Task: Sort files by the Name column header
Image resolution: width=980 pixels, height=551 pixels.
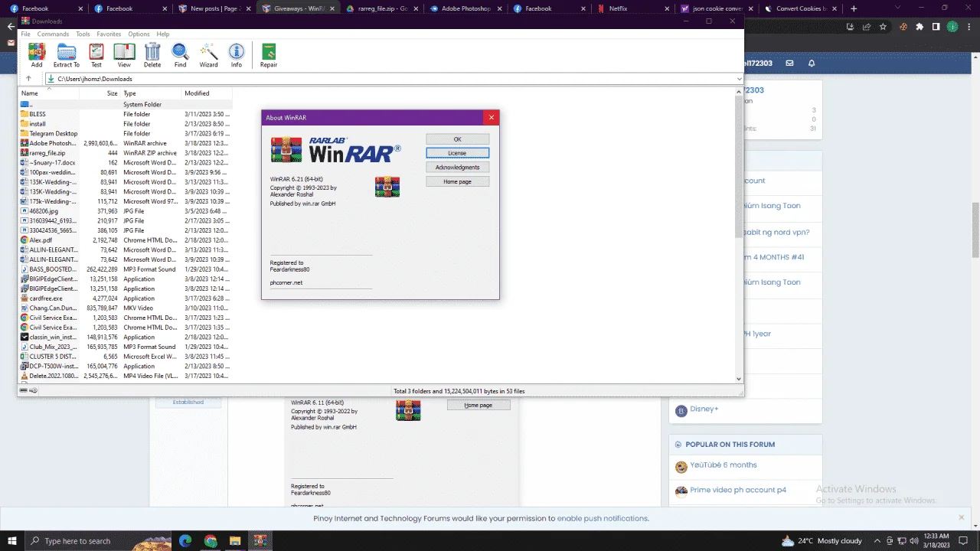Action: click(x=48, y=93)
